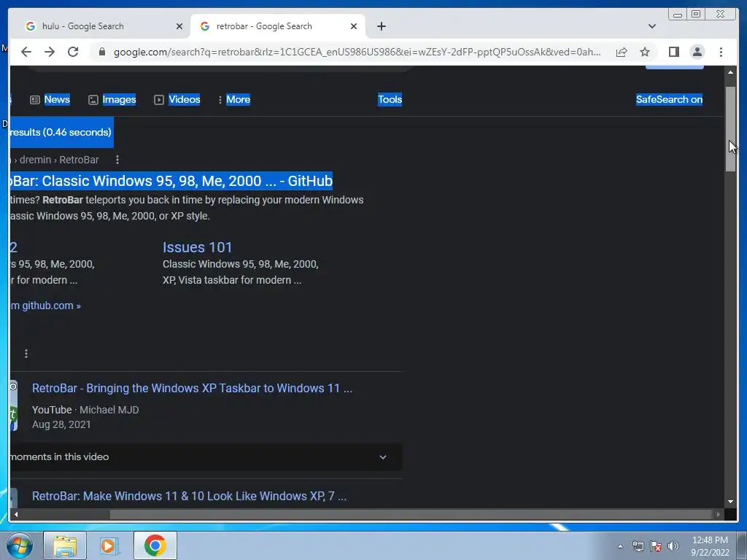Image resolution: width=747 pixels, height=560 pixels.
Task: Open the tab search dropdown
Action: [651, 26]
